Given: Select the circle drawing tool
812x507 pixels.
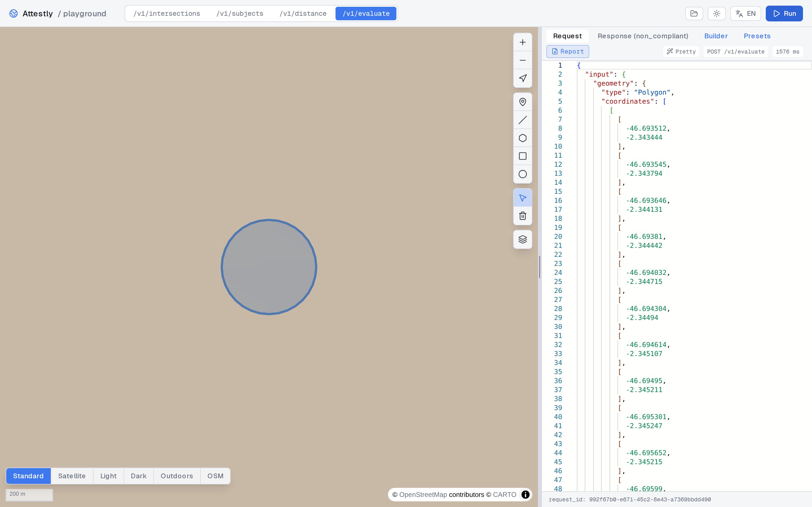Looking at the screenshot, I should point(522,174).
